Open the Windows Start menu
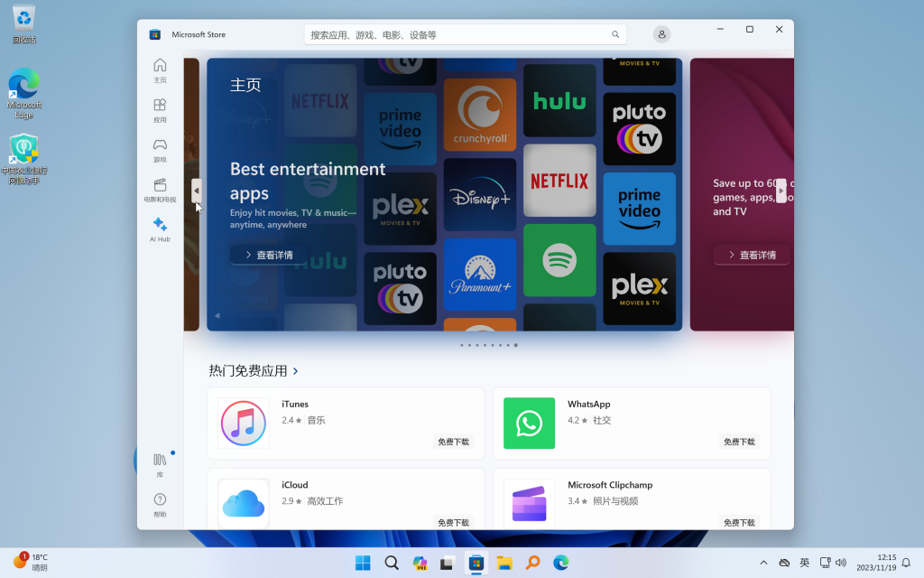The height and width of the screenshot is (578, 924). (x=363, y=563)
